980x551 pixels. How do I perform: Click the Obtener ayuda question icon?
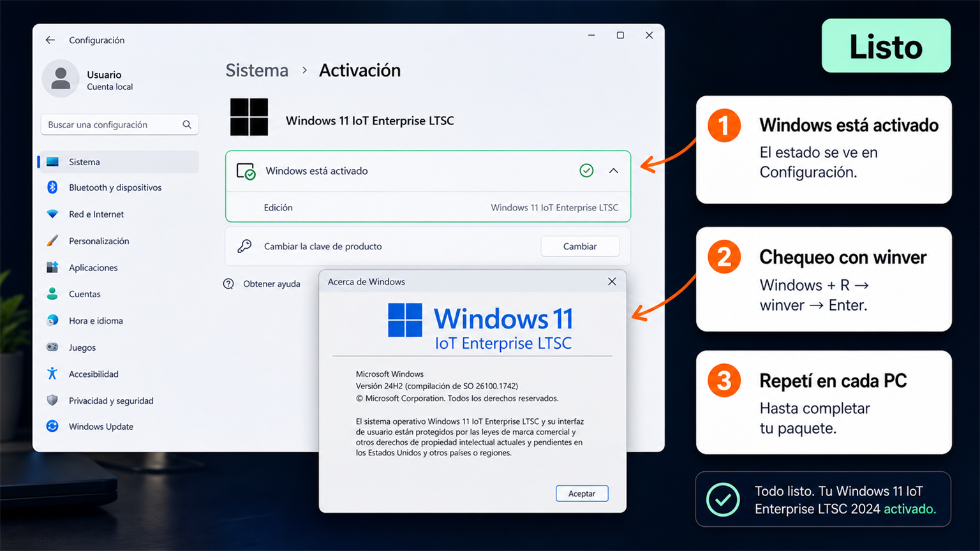coord(228,284)
